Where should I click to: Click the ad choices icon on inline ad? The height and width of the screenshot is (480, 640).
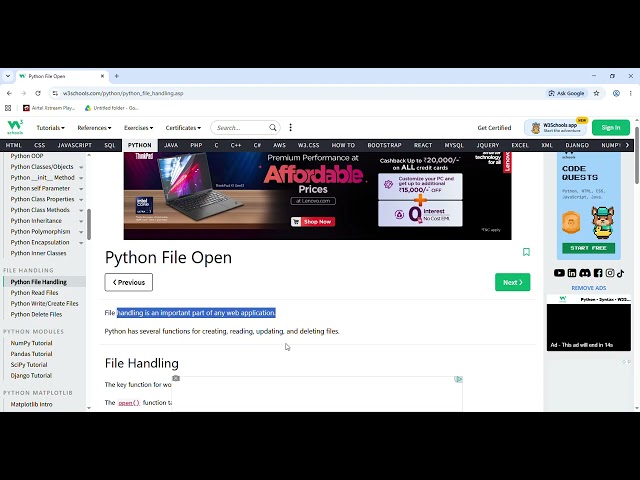point(458,379)
